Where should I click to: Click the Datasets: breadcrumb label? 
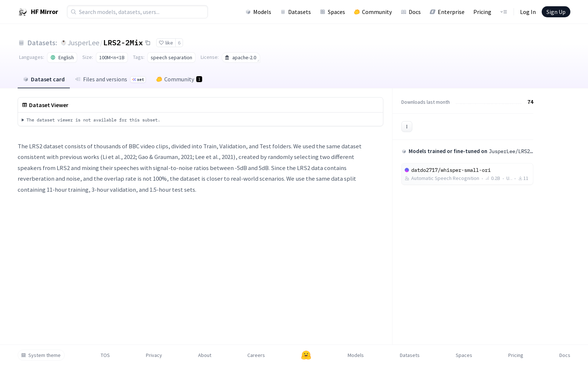pyautogui.click(x=42, y=43)
